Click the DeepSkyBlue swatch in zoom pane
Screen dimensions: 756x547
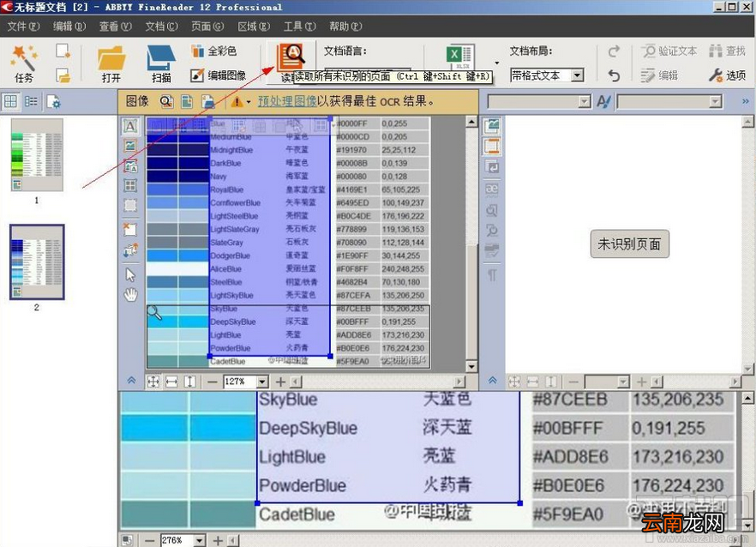click(x=189, y=428)
